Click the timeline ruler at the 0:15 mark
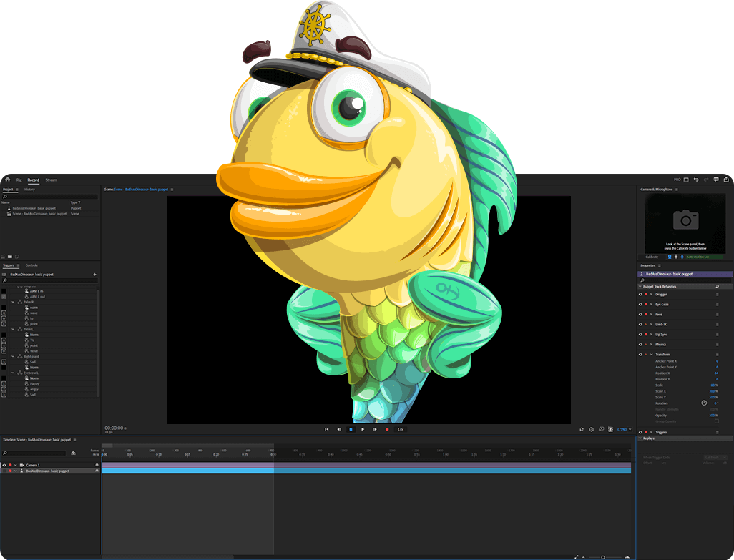The width and height of the screenshot is (734, 560). click(187, 453)
